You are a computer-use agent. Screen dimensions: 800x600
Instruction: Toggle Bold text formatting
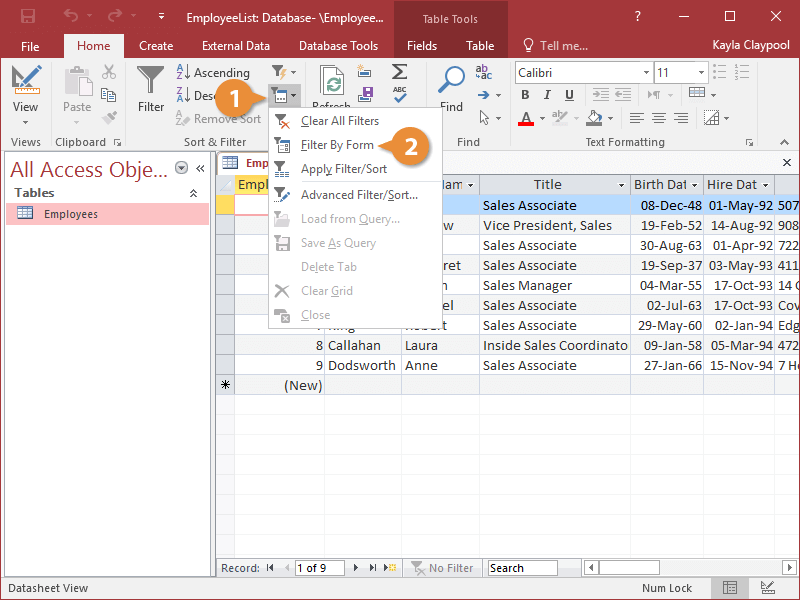(525, 95)
